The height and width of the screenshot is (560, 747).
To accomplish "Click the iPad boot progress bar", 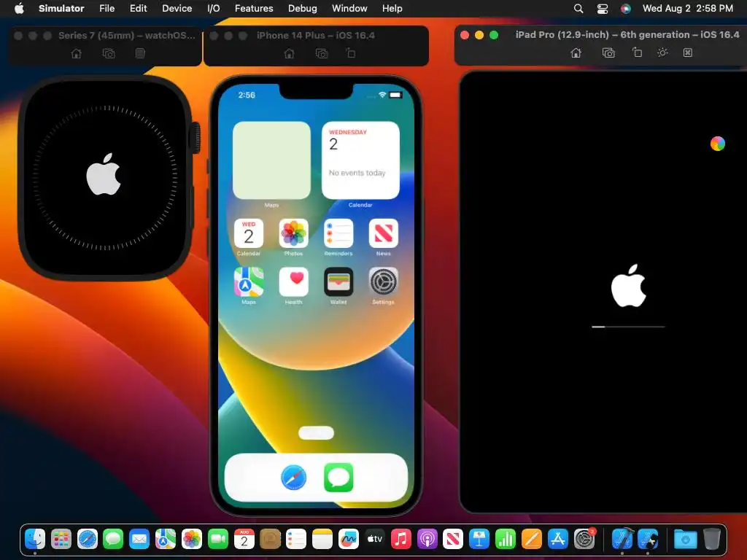I will (628, 327).
